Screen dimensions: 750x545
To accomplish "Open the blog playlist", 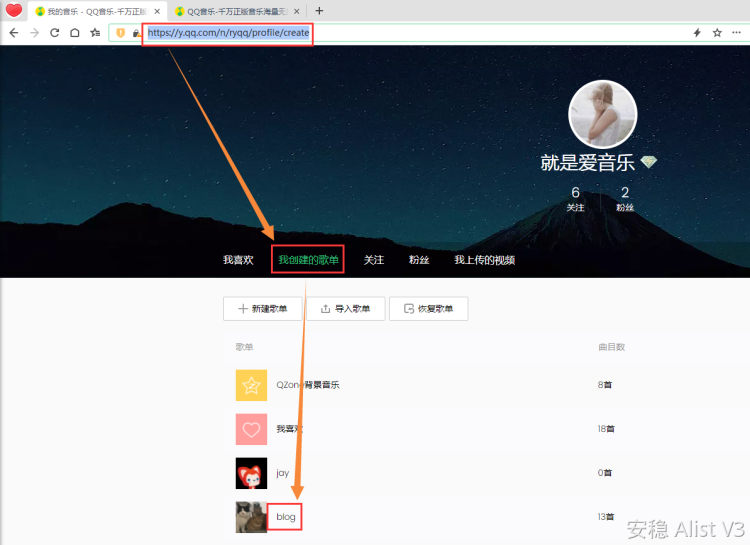I will coord(286,517).
